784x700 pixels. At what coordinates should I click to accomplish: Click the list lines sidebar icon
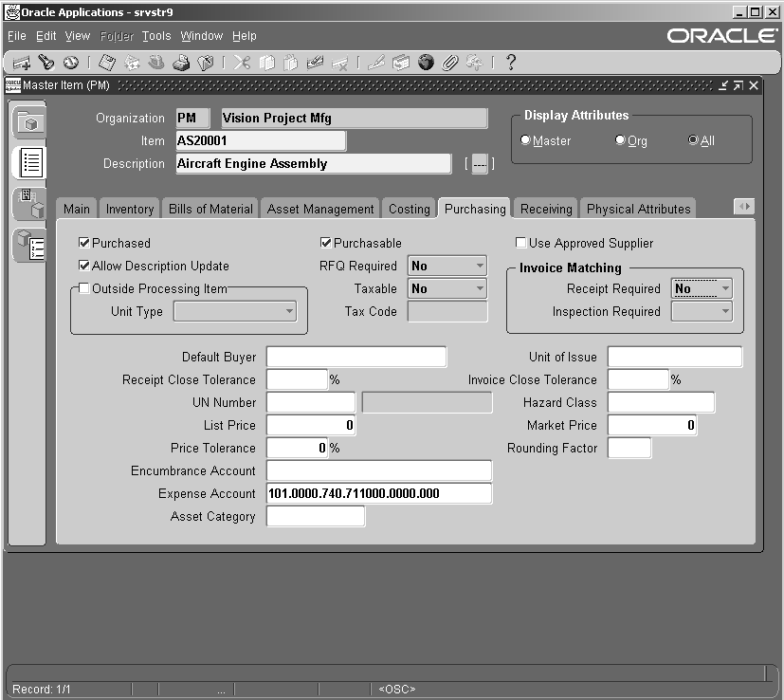coord(29,162)
